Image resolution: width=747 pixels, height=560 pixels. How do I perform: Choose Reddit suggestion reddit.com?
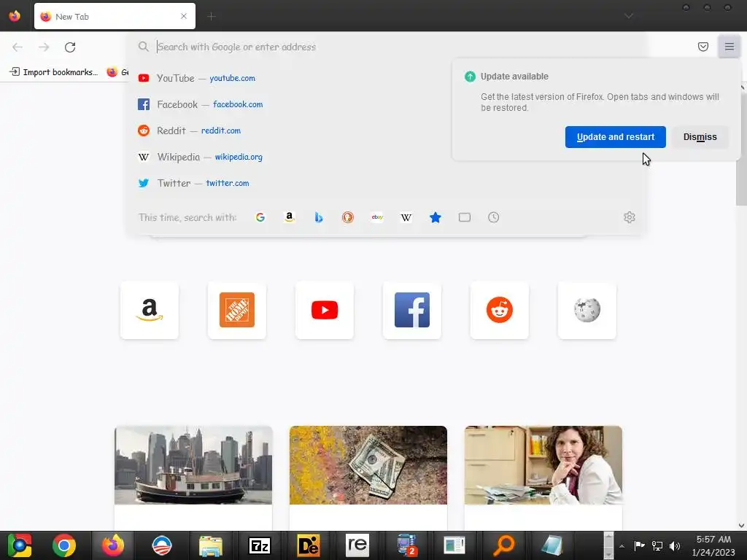click(x=387, y=131)
